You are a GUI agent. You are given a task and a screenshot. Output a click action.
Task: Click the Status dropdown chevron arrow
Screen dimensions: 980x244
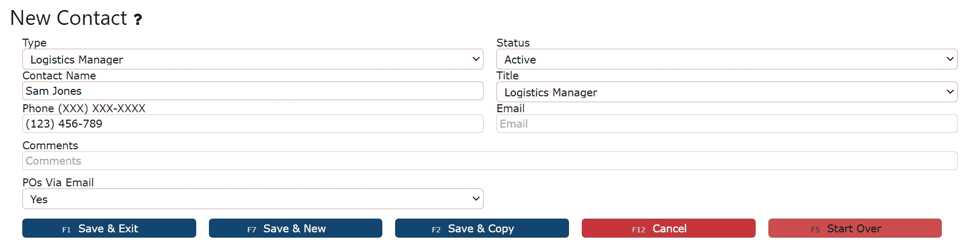[950, 59]
